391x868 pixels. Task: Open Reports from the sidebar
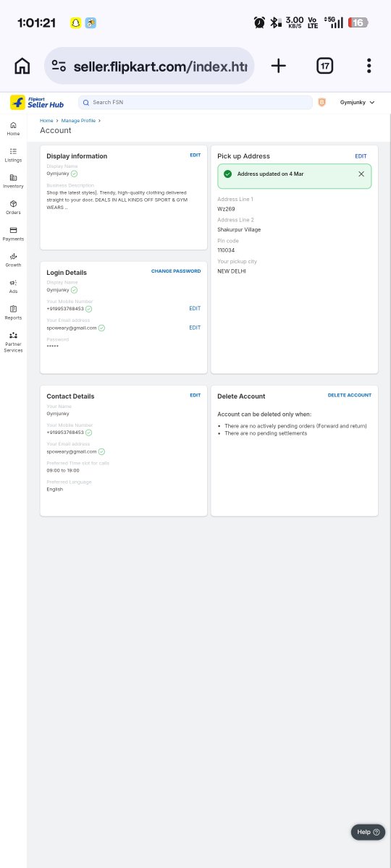13,312
